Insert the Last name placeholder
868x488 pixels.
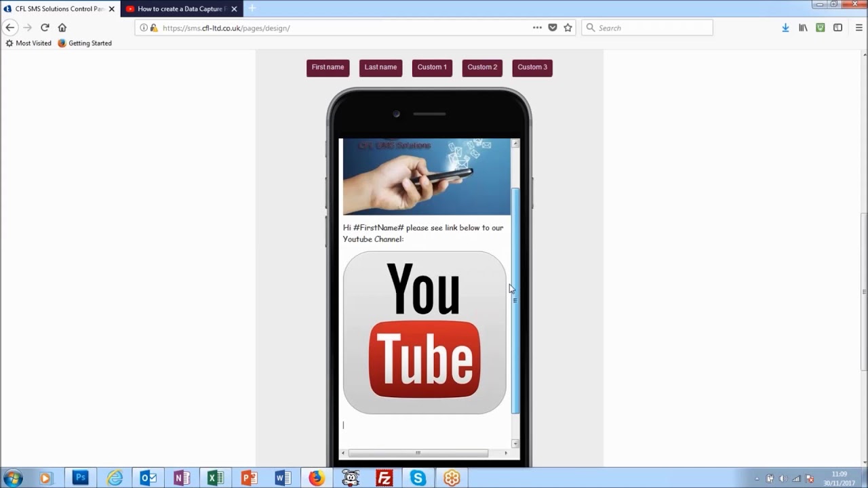pos(380,68)
